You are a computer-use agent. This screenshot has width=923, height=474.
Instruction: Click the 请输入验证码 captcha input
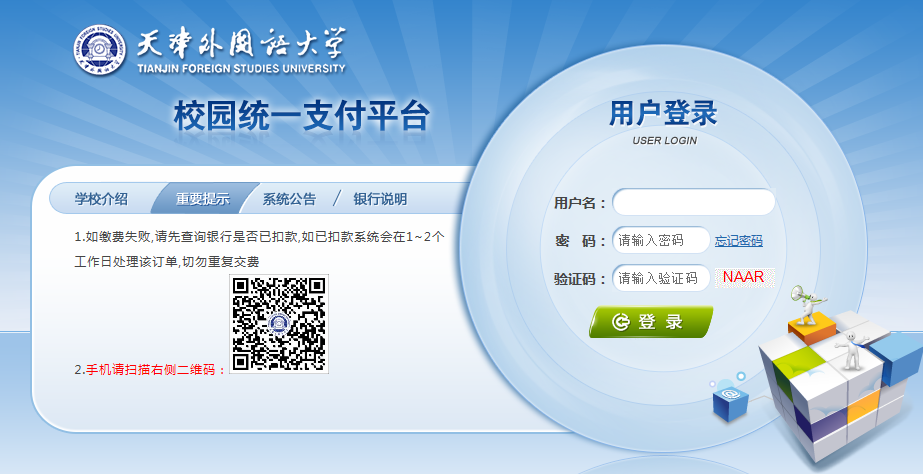pyautogui.click(x=661, y=278)
